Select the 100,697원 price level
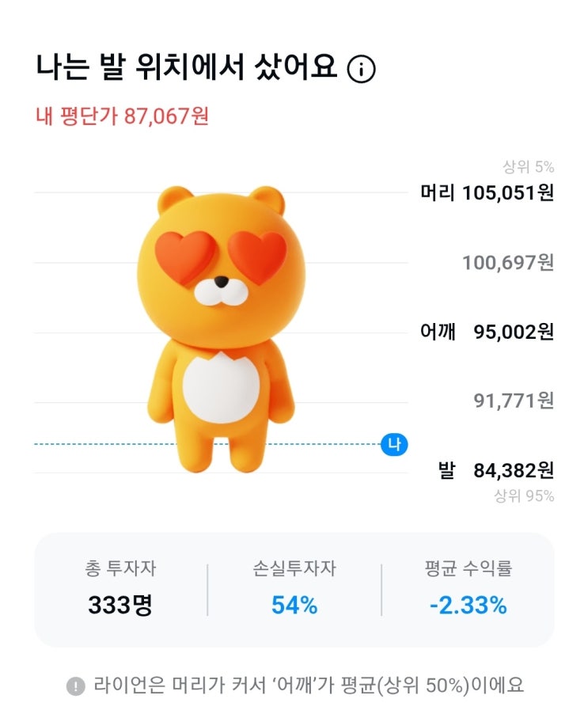The height and width of the screenshot is (718, 588). (508, 262)
